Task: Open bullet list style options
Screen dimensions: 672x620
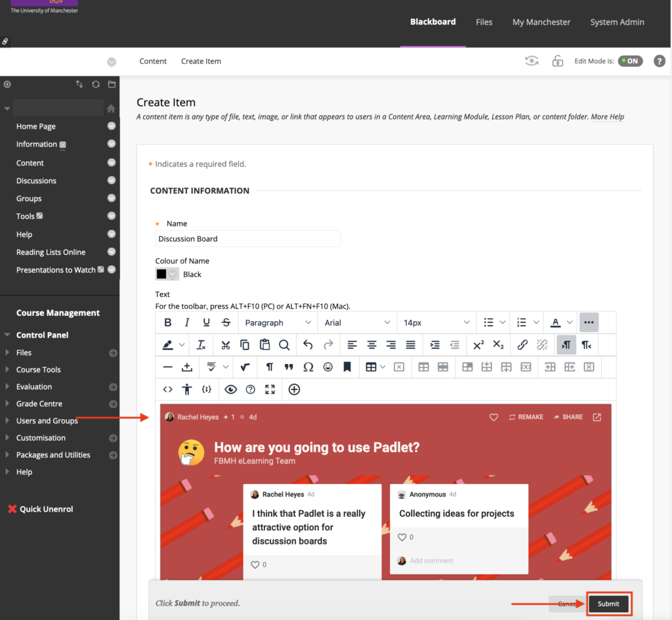Action: click(503, 322)
